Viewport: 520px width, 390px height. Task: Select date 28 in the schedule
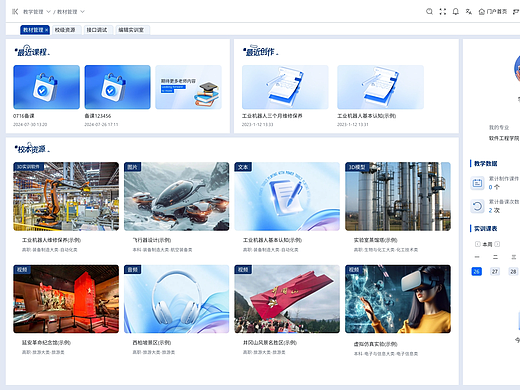point(513,271)
